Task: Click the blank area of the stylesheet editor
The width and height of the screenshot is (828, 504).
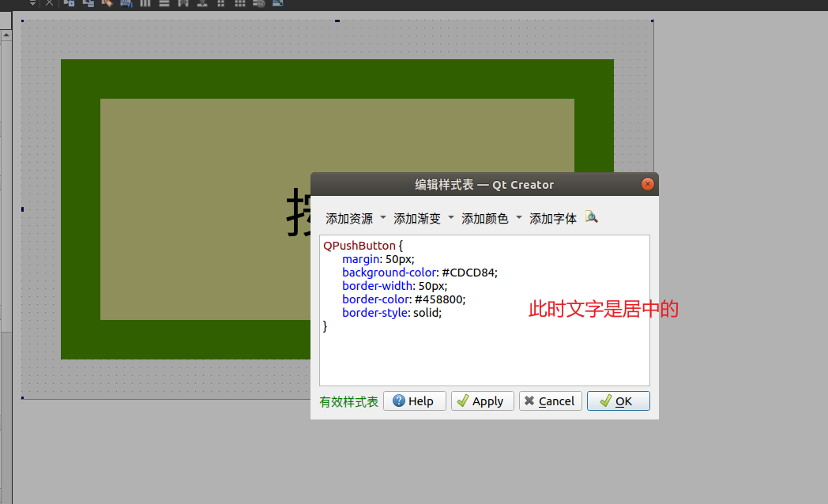Action: [x=484, y=359]
